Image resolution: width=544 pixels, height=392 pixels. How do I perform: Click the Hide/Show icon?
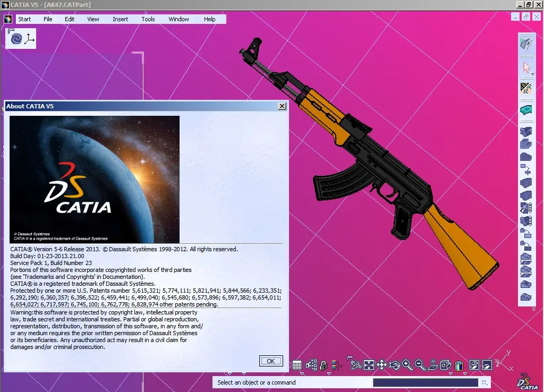[x=474, y=365]
